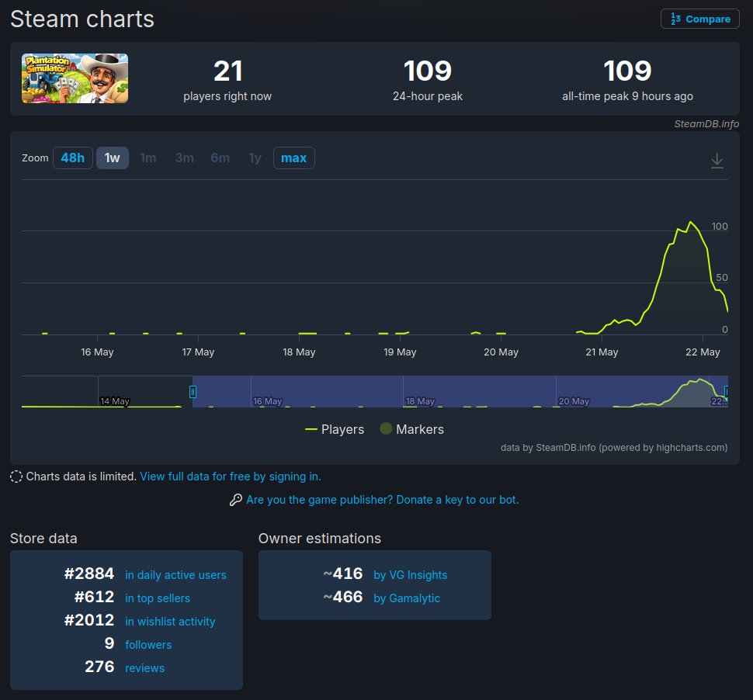Click the SteamDB.info credit text
Screen dimensions: 753x700
tap(706, 124)
